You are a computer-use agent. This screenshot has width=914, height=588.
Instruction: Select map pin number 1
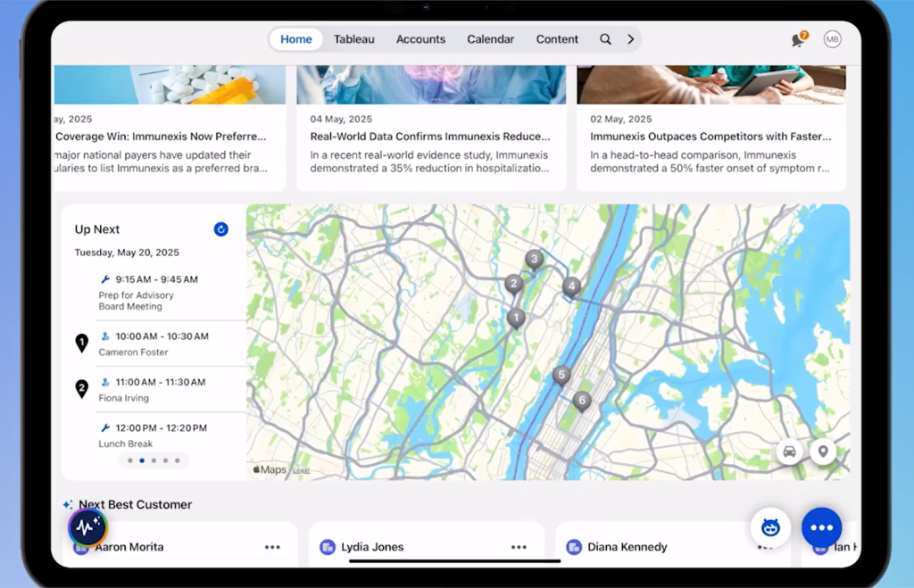click(516, 319)
